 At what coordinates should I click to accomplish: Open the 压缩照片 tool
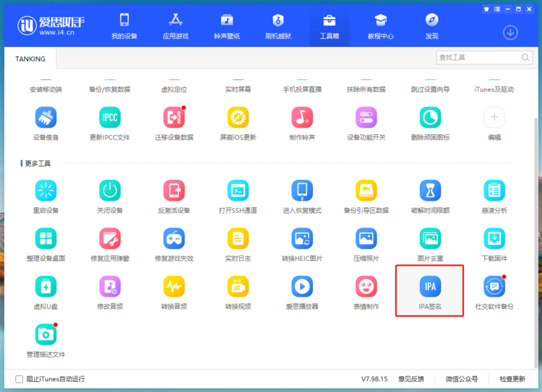tap(366, 238)
